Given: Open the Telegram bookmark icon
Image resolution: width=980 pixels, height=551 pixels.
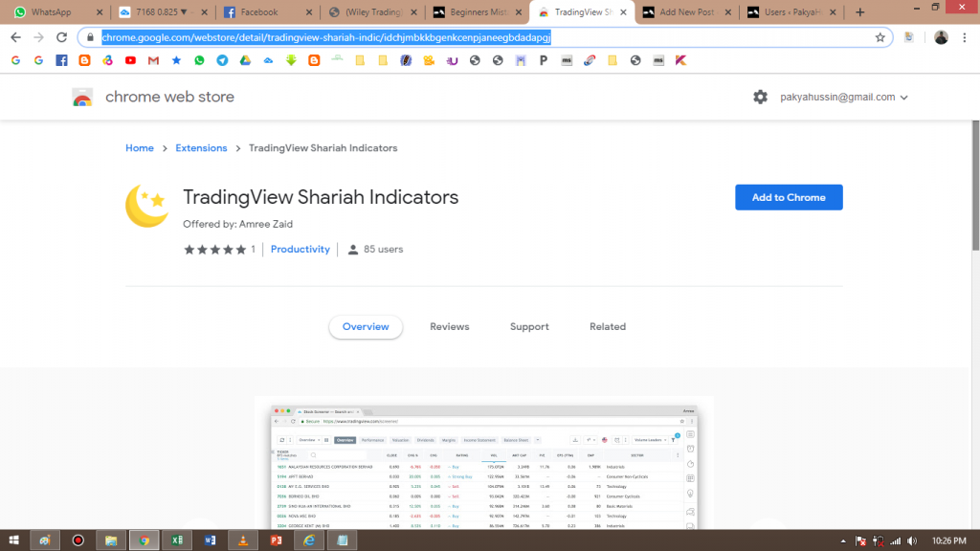Looking at the screenshot, I should click(x=222, y=60).
